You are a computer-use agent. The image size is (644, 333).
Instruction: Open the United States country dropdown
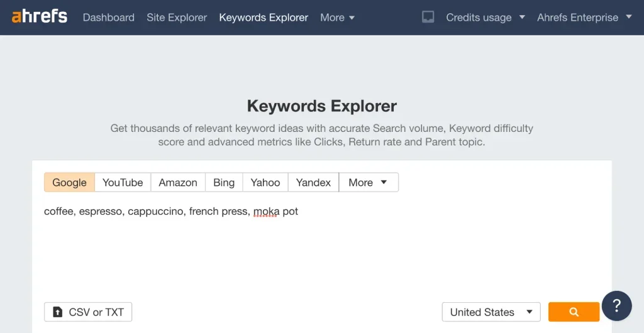tap(491, 312)
